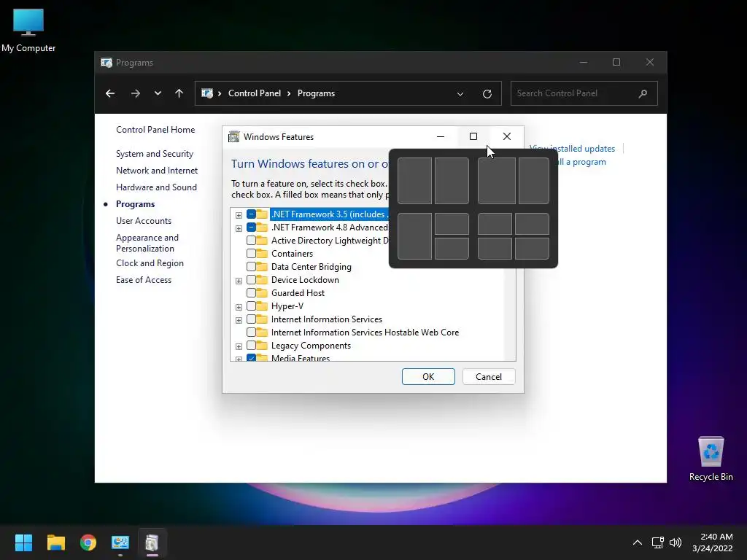Go back in Programs window
Viewport: 747px width, 560px height.
[110, 93]
